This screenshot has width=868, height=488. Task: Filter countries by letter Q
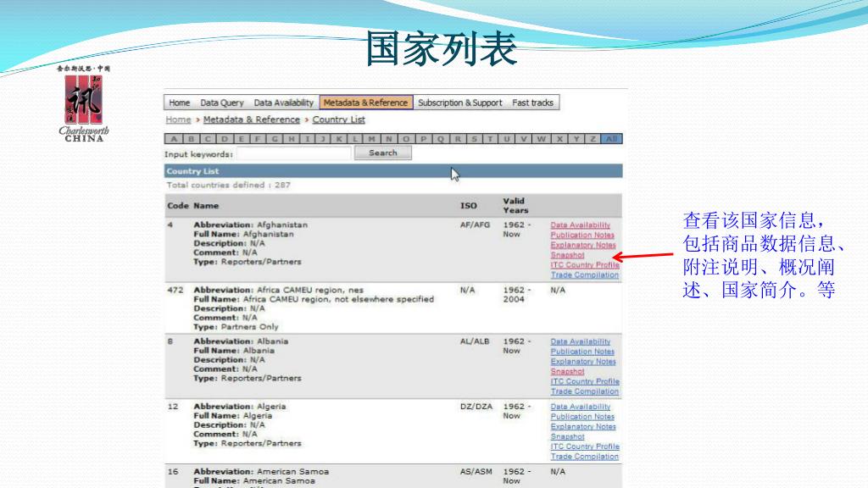point(441,139)
